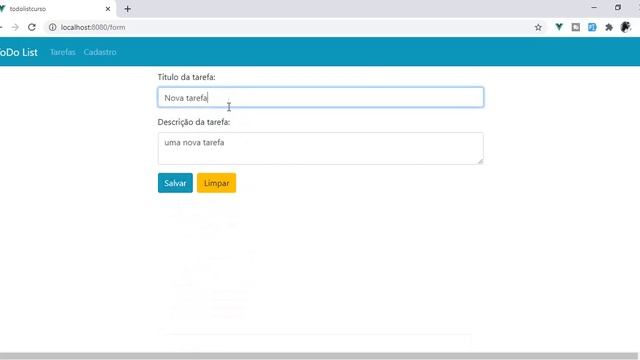
Task: Click the 'Descrição da tarefa:' label
Action: (x=194, y=122)
